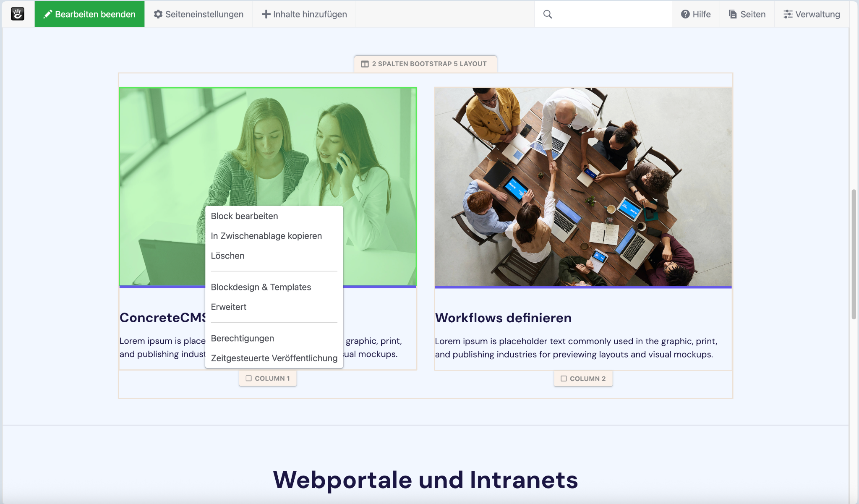
Task: Click the Column 2 area label
Action: coord(583,379)
